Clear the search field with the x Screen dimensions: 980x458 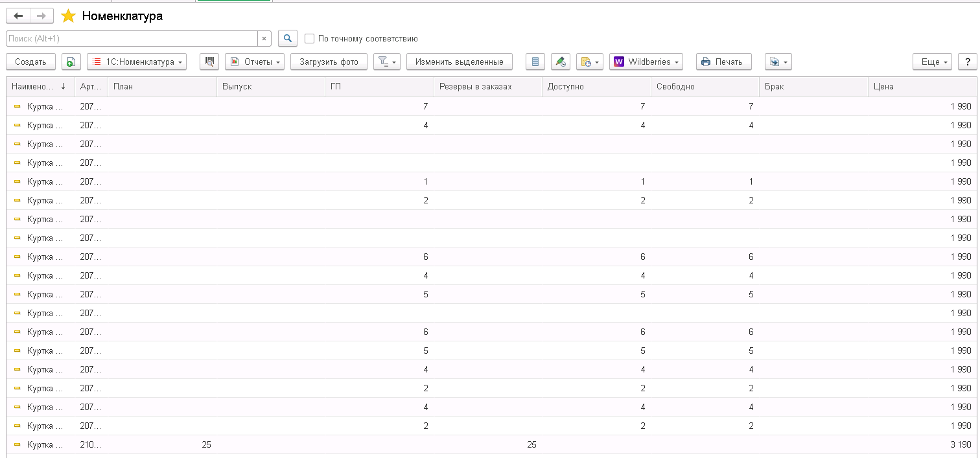(x=264, y=39)
